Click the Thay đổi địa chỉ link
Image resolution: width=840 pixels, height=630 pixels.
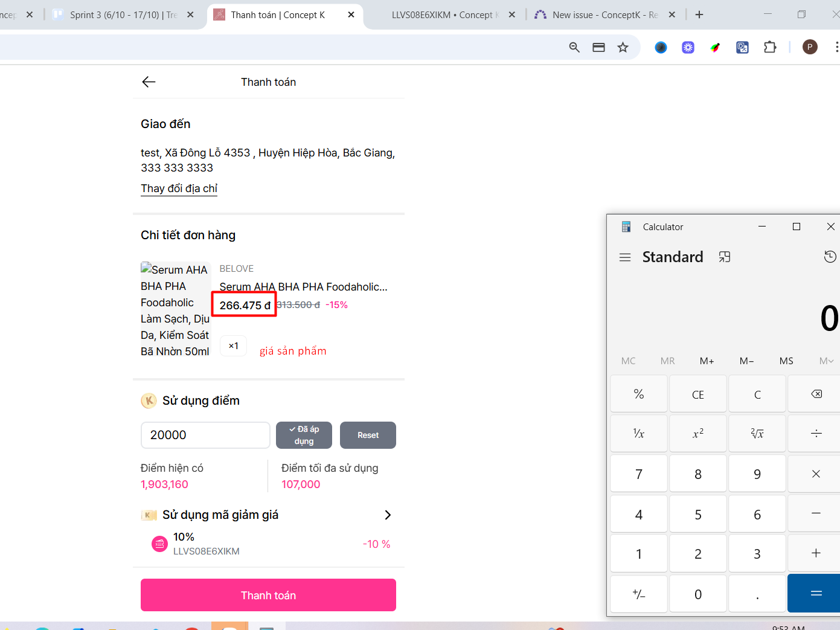(x=179, y=188)
